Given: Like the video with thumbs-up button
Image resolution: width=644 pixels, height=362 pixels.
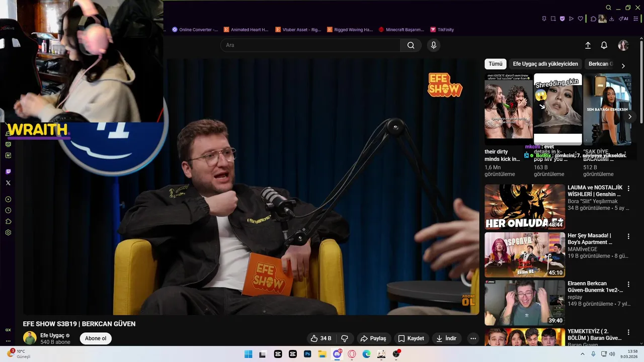Looking at the screenshot, I should click(320, 338).
